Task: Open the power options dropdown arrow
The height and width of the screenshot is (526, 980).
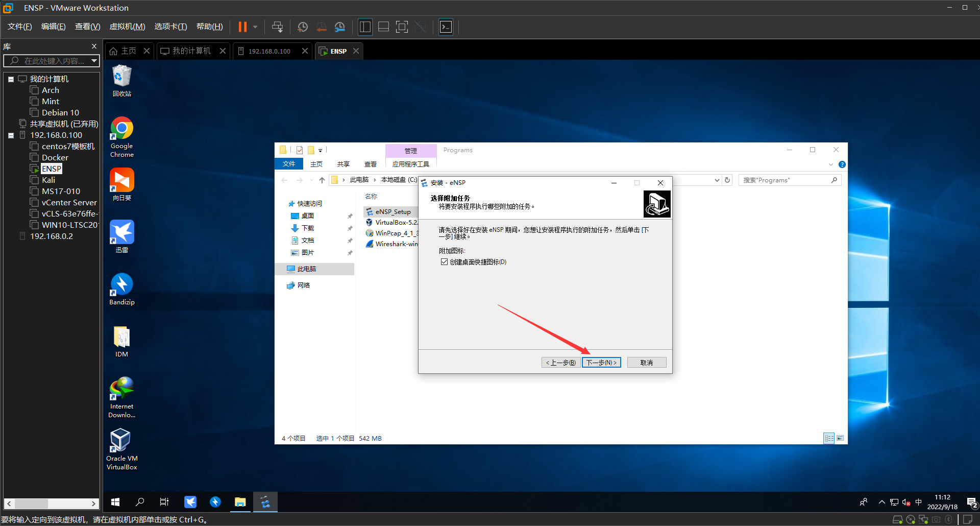Action: [x=255, y=27]
